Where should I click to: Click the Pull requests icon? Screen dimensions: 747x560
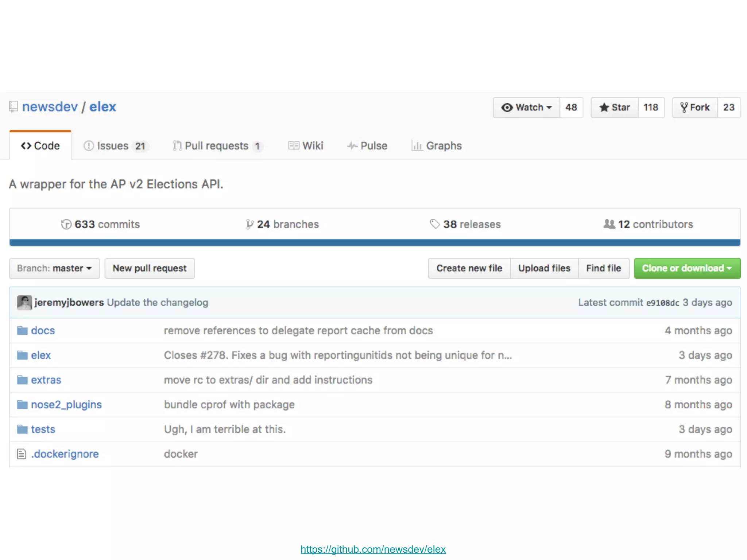[x=177, y=146]
